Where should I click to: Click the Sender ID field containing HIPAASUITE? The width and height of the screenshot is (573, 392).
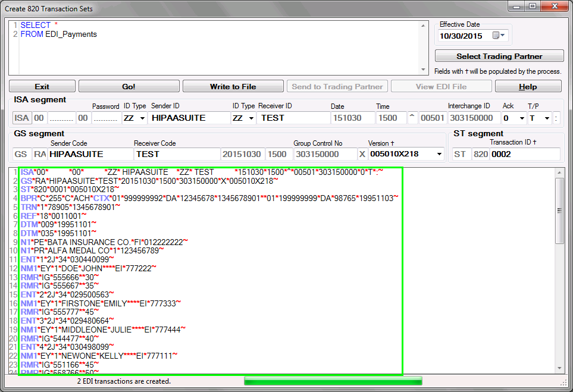[x=189, y=118]
